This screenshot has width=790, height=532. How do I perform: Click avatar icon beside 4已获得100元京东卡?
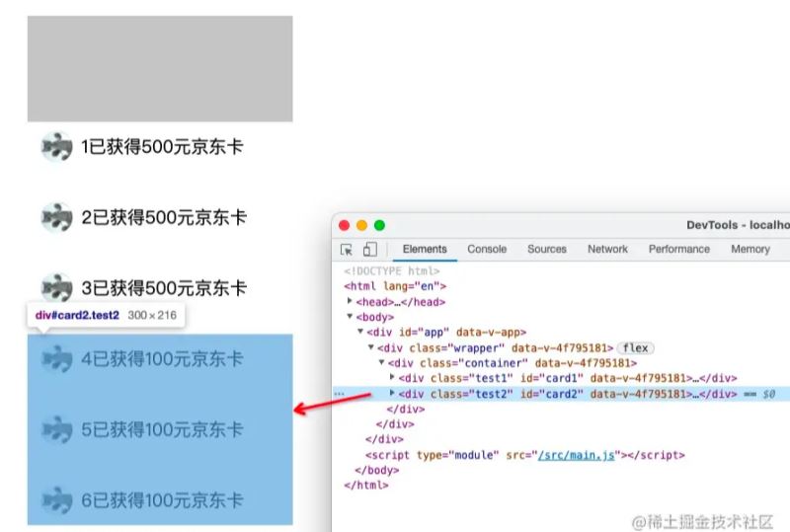click(57, 359)
